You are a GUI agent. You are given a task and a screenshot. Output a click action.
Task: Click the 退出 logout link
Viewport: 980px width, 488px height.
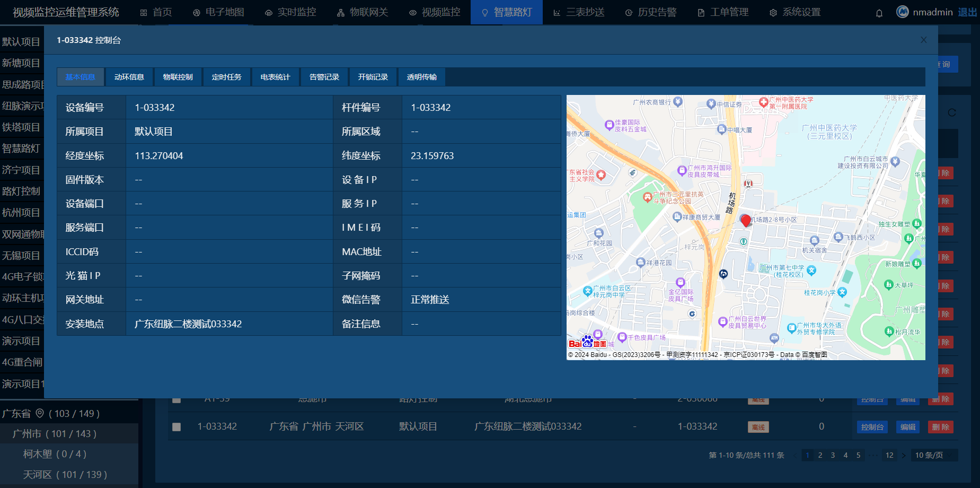pyautogui.click(x=967, y=12)
